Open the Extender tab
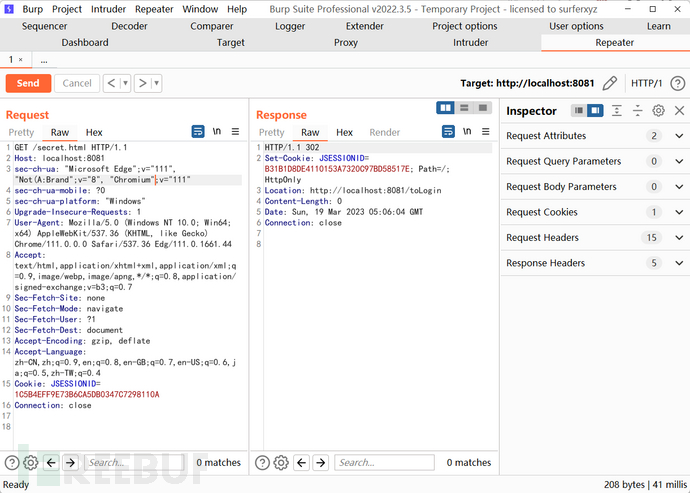 pyautogui.click(x=364, y=26)
